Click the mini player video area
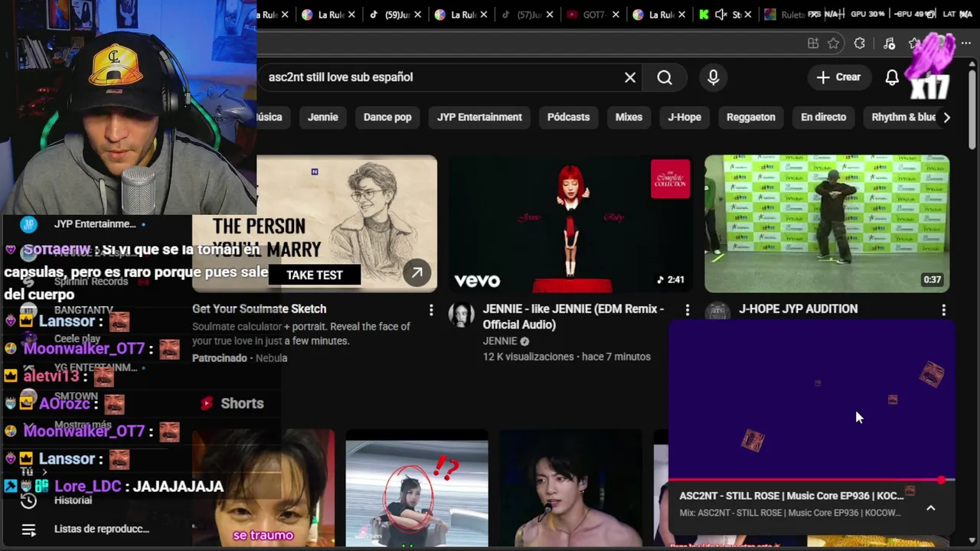This screenshot has width=980, height=551. click(812, 400)
